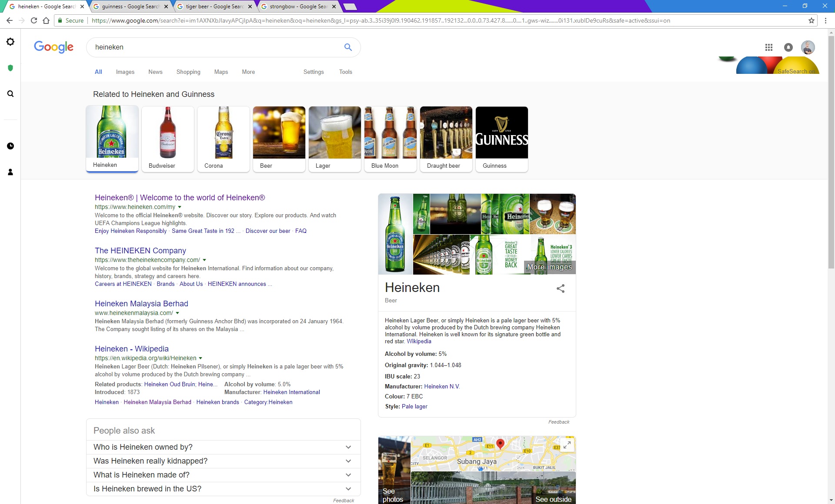Expand 'What is Heineken made of?'
Image resolution: width=835 pixels, height=504 pixels.
224,475
